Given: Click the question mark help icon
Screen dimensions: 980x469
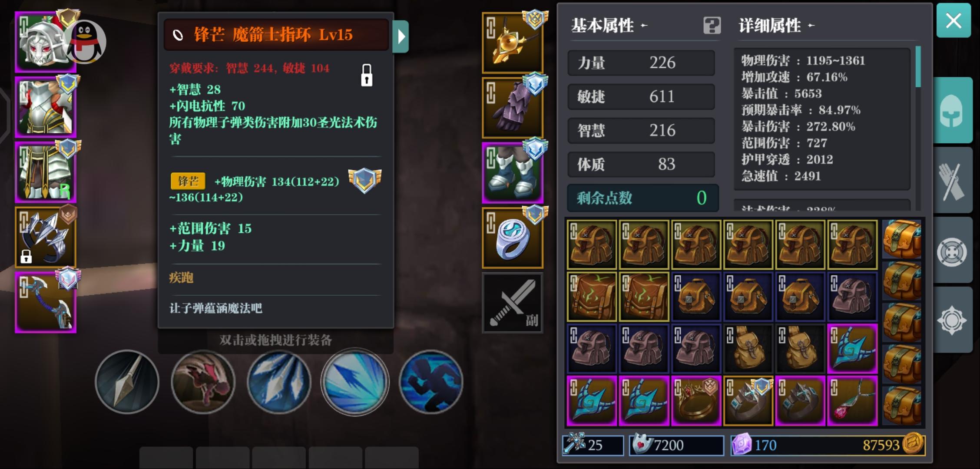Looking at the screenshot, I should [x=712, y=26].
